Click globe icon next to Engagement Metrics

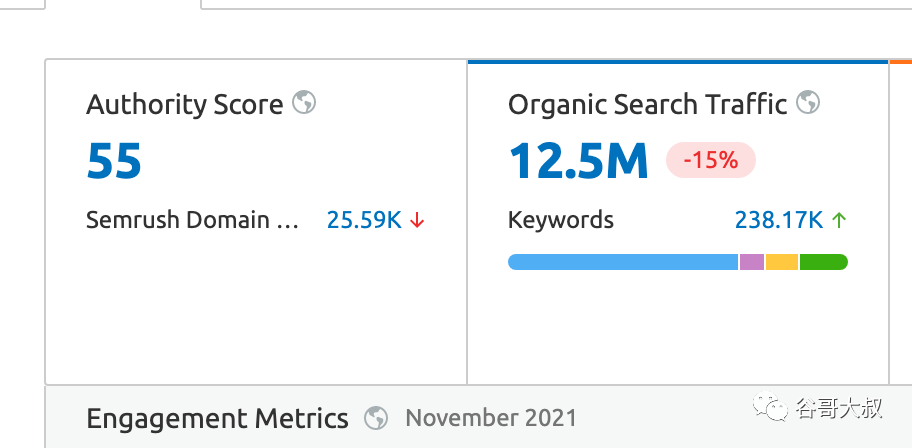point(376,418)
